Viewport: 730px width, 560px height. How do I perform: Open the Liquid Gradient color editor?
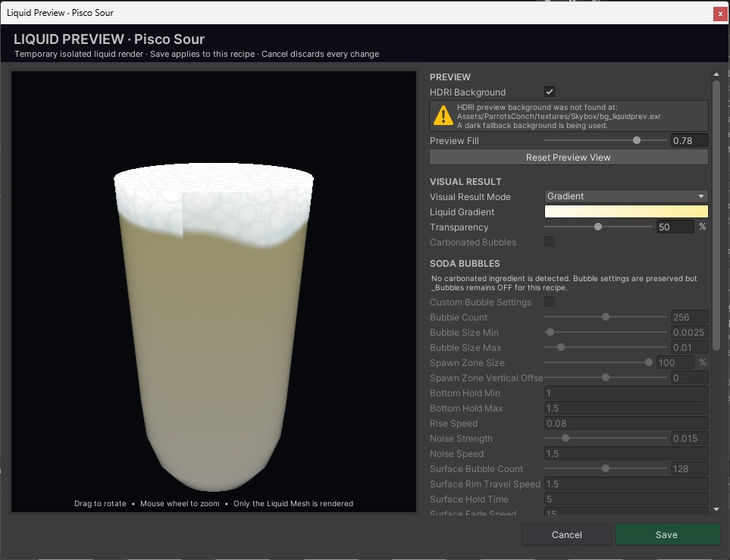click(x=626, y=212)
